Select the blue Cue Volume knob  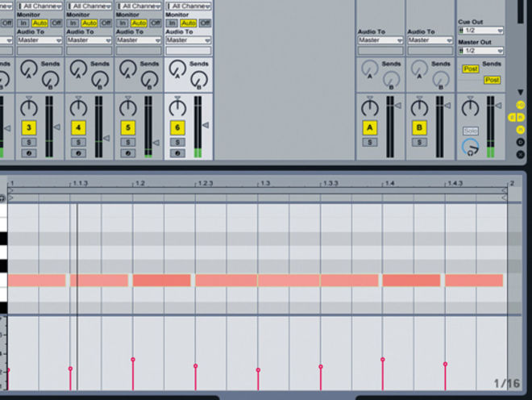click(x=470, y=148)
